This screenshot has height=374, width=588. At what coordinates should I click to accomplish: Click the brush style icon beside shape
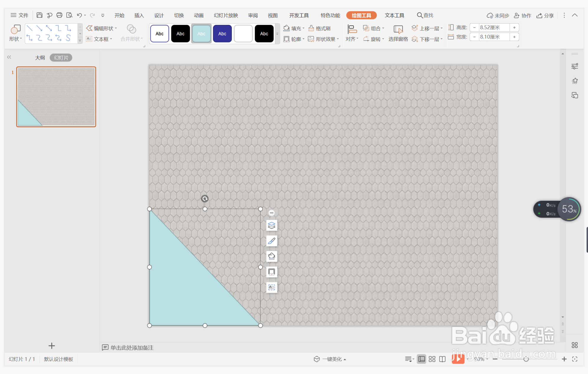pyautogui.click(x=271, y=241)
